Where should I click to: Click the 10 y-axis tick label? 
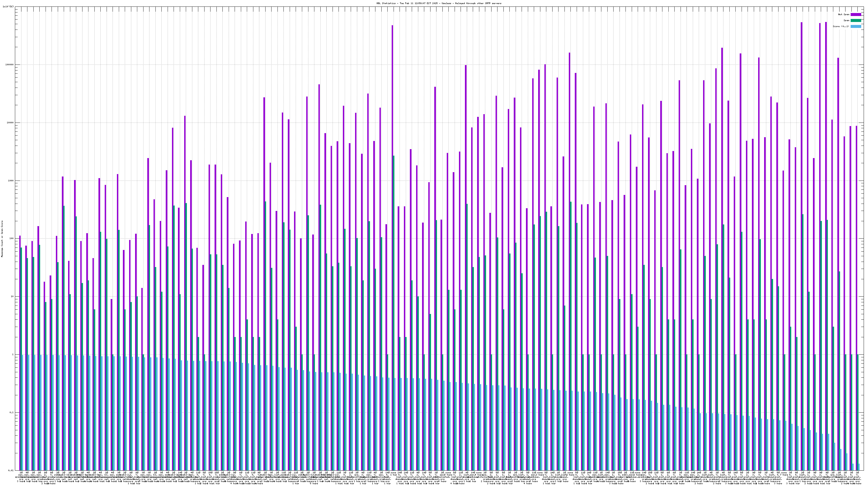[x=13, y=296]
